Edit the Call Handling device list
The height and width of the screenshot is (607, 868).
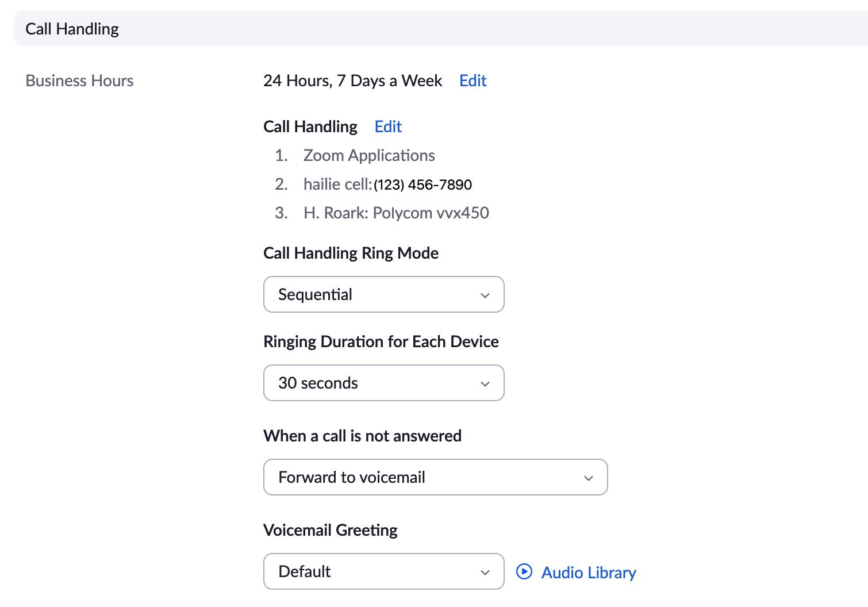[388, 126]
